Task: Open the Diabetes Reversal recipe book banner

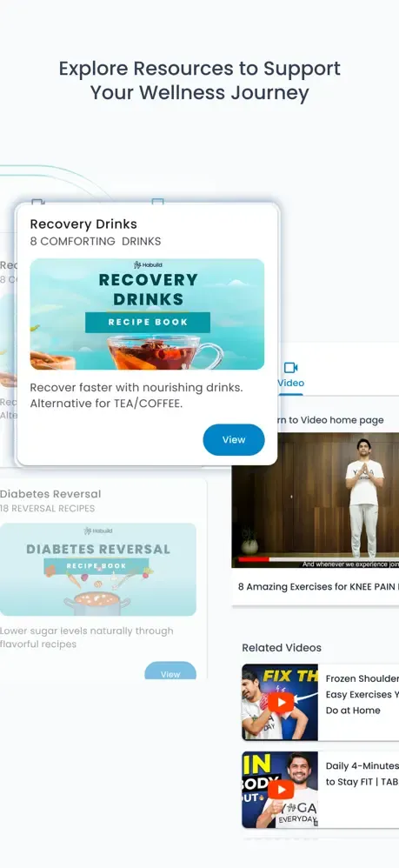Action: 98,569
